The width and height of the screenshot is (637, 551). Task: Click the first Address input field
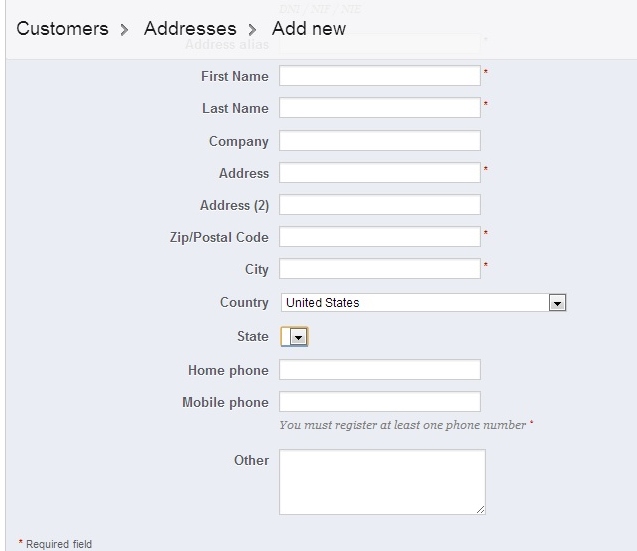click(x=380, y=173)
